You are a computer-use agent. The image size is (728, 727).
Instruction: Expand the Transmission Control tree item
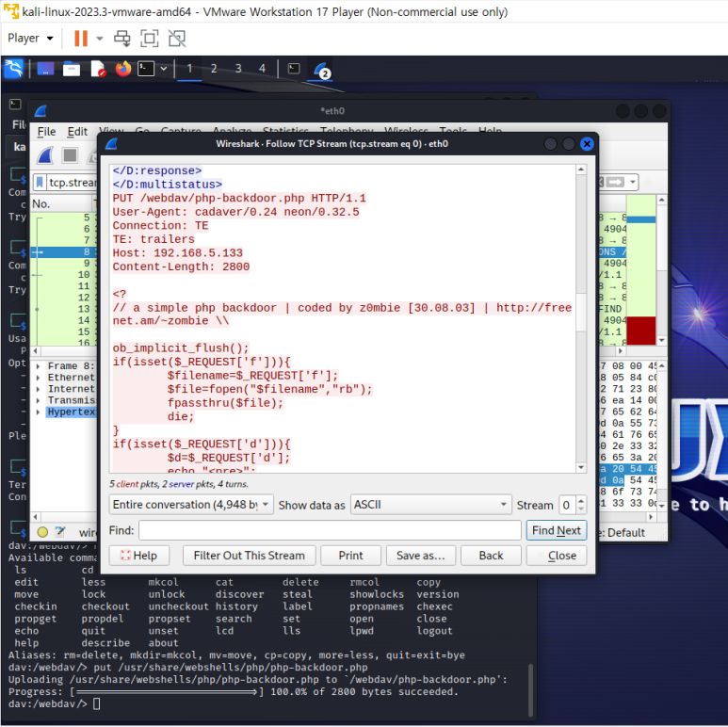[38, 400]
